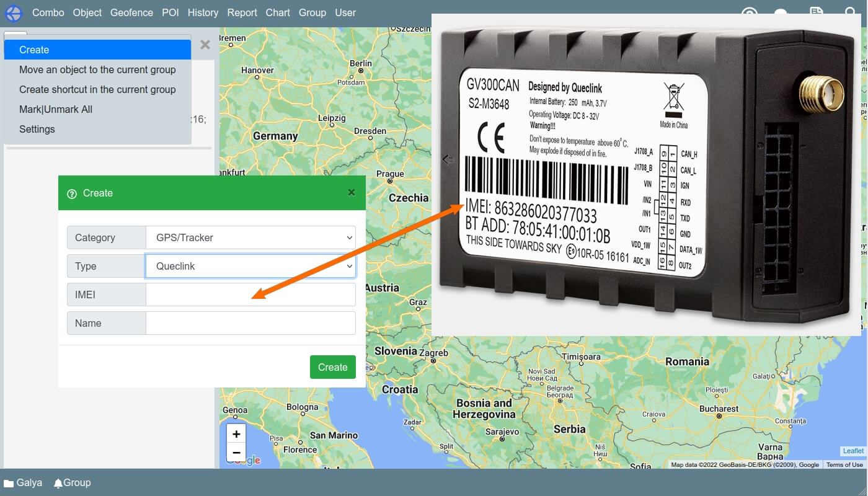Choose Create in the context menu
868x496 pixels.
click(97, 50)
